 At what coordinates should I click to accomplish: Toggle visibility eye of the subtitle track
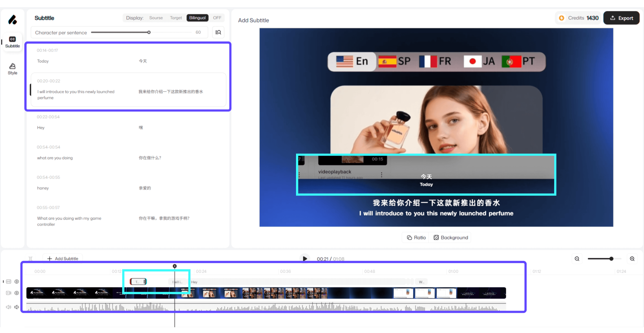tap(17, 282)
